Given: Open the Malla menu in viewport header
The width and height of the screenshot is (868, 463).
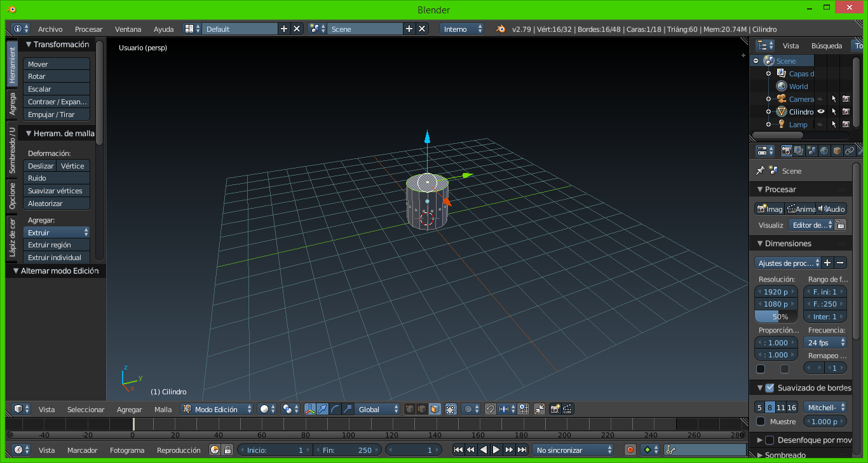Looking at the screenshot, I should tap(163, 410).
